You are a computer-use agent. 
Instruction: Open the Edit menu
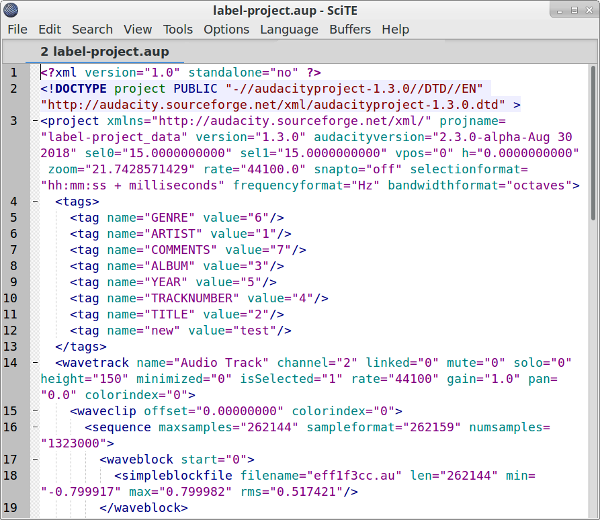pyautogui.click(x=49, y=29)
